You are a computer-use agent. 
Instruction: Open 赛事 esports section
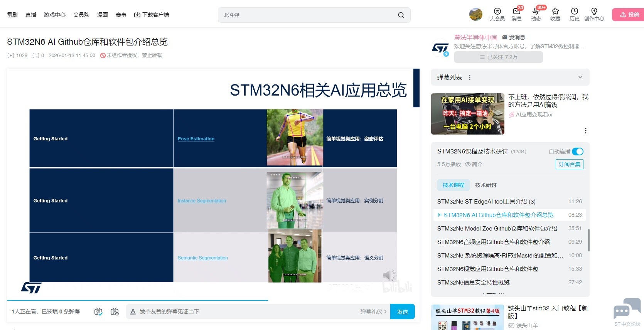[121, 15]
